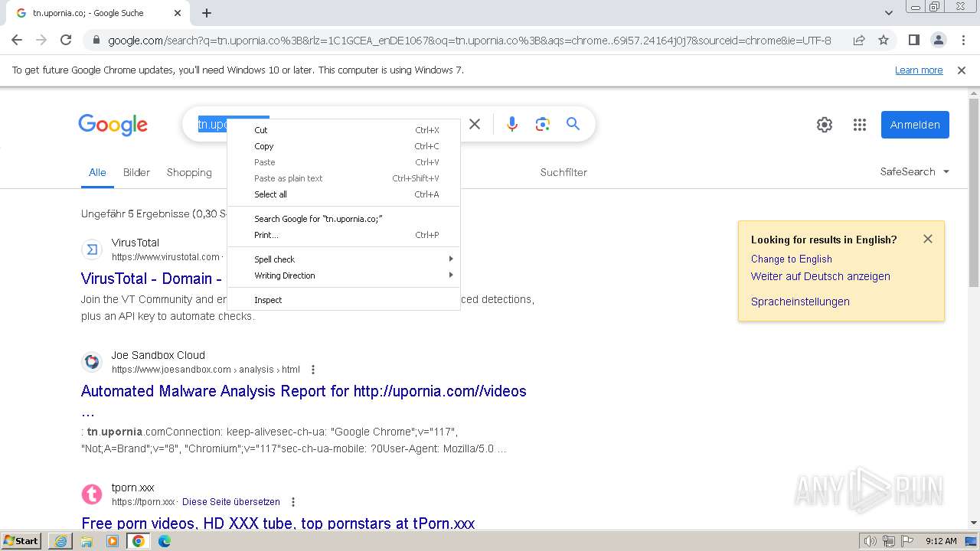Open Spracheinstellungen language settings
980x551 pixels.
click(x=800, y=302)
